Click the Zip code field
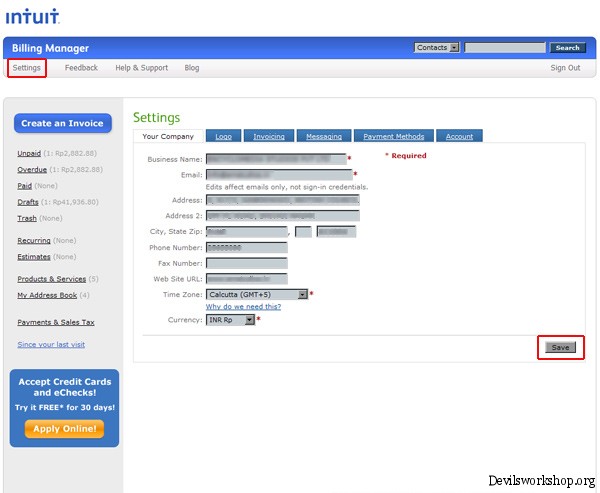 click(x=336, y=232)
